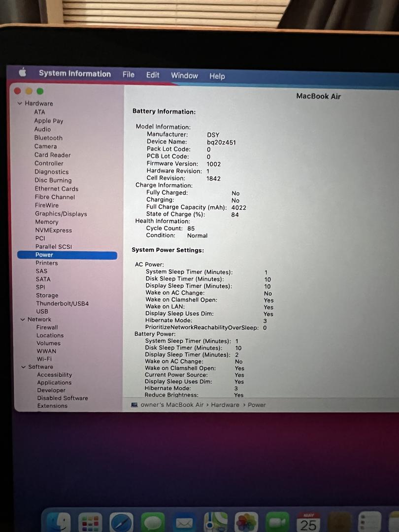View Ethernet Cards information

56,189
